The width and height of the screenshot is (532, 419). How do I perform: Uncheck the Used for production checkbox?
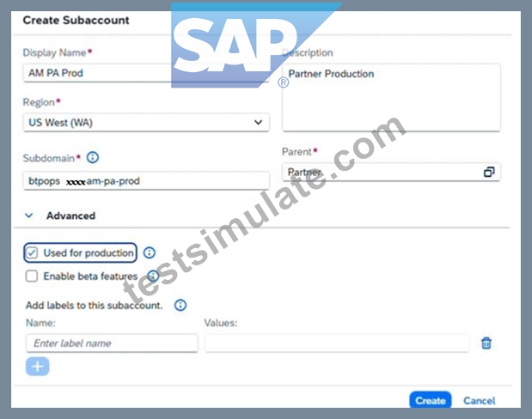point(32,253)
